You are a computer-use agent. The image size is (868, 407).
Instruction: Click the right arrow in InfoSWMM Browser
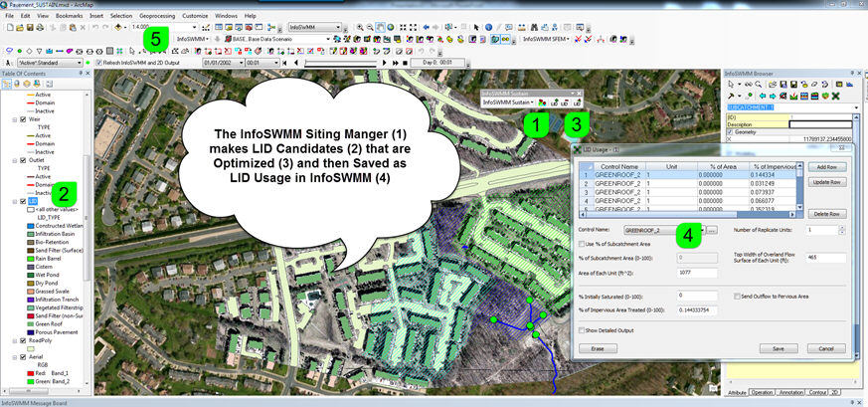(x=773, y=96)
